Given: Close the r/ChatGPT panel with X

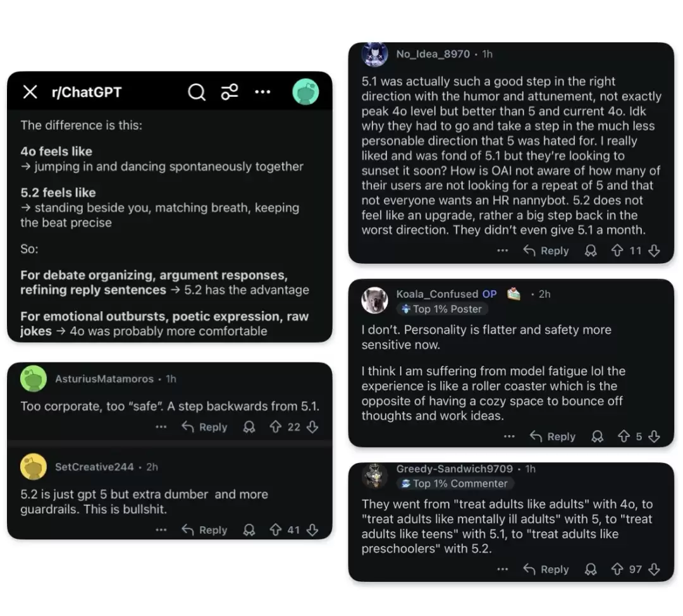Looking at the screenshot, I should pos(30,92).
